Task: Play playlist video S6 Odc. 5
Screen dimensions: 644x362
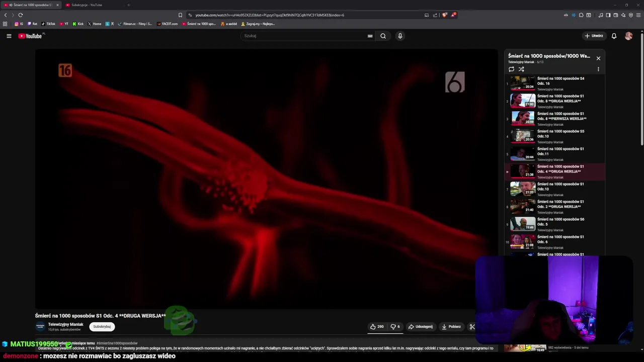Action: [x=555, y=224]
